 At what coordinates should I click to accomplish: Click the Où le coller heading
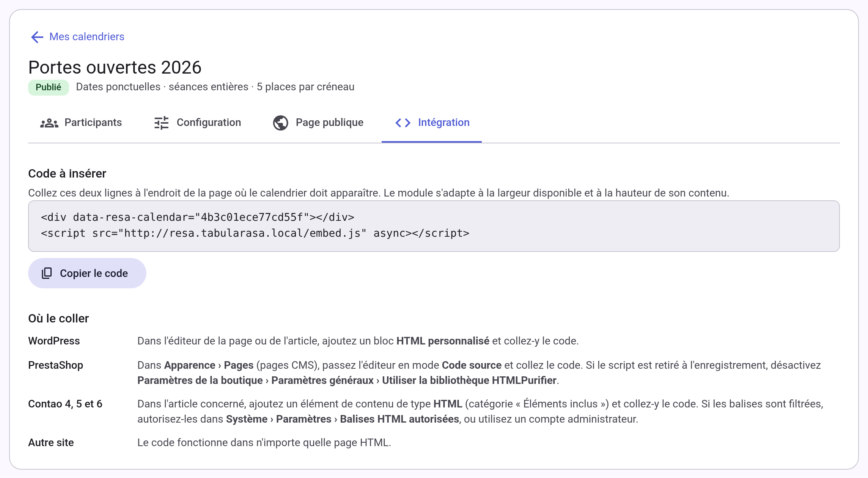[58, 318]
